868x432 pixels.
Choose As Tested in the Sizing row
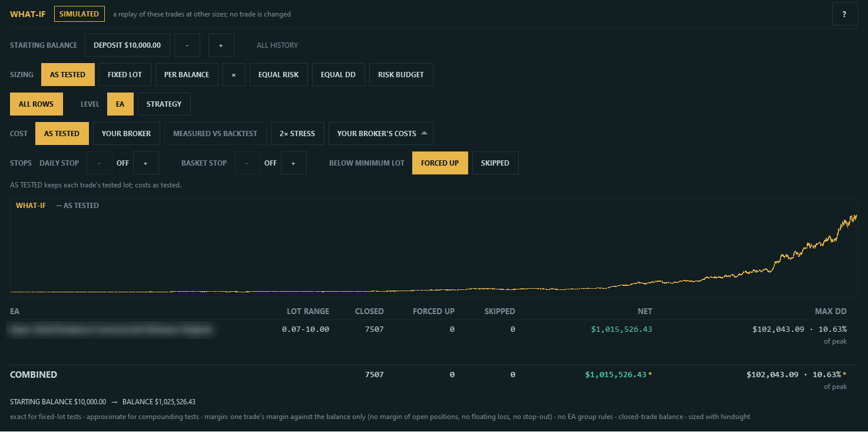[x=68, y=75]
